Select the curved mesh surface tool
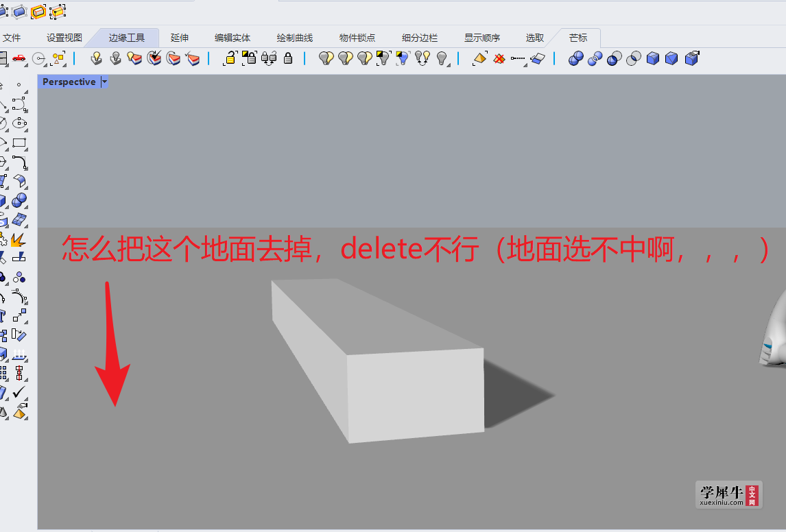The height and width of the screenshot is (532, 786). point(19,219)
